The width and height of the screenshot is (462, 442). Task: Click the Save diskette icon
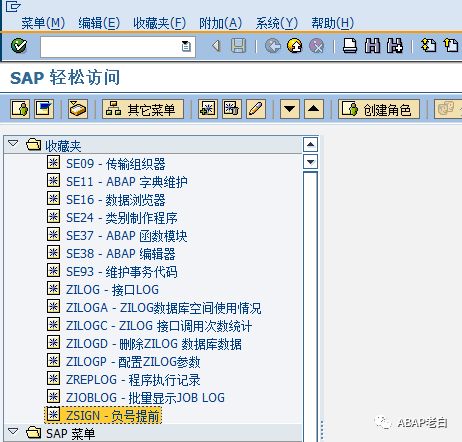[x=239, y=46]
